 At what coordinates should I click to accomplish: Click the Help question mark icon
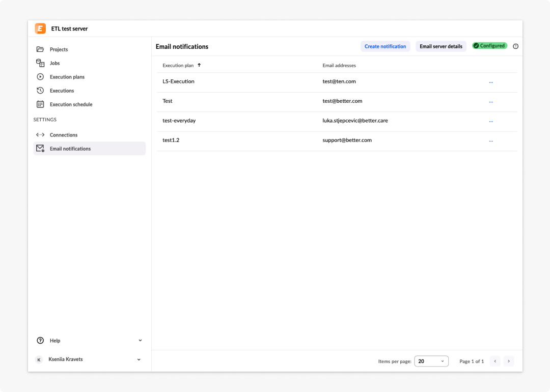coord(40,341)
